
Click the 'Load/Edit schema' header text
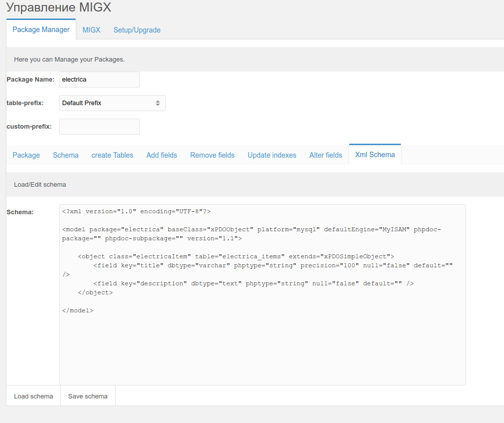[x=40, y=185]
